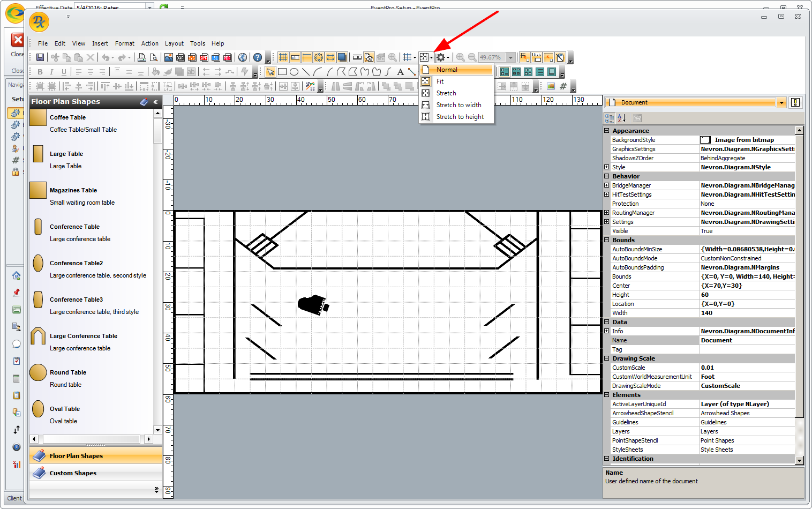Select the Rectangle drawing tool
Viewport: 812px width, 509px height.
[282, 72]
